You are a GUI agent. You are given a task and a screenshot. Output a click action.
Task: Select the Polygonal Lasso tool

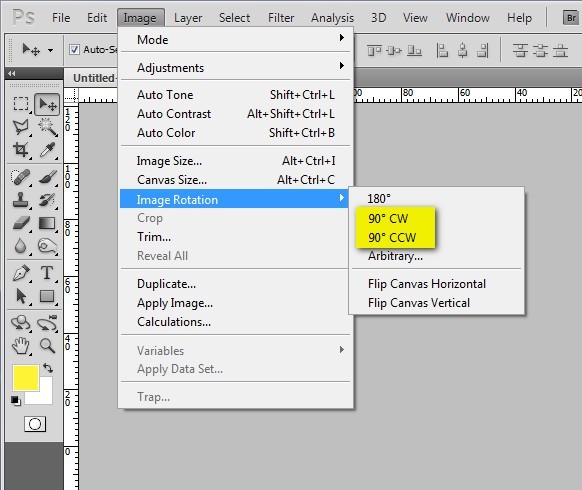point(21,127)
